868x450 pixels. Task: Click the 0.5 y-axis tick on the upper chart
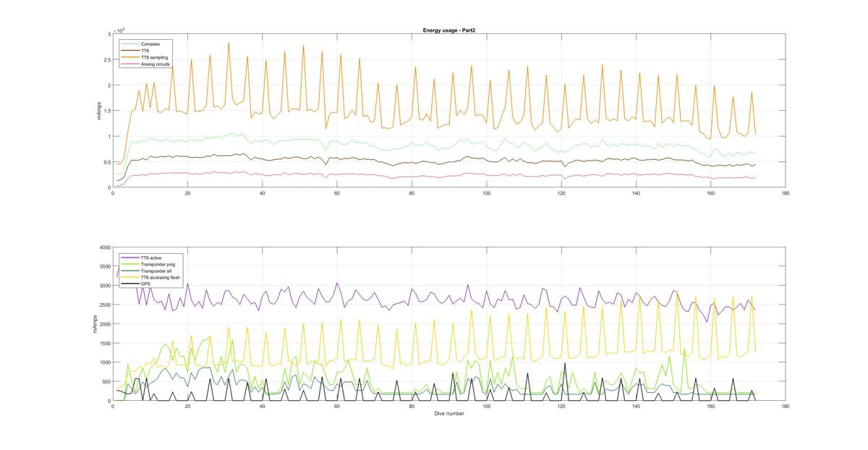106,162
